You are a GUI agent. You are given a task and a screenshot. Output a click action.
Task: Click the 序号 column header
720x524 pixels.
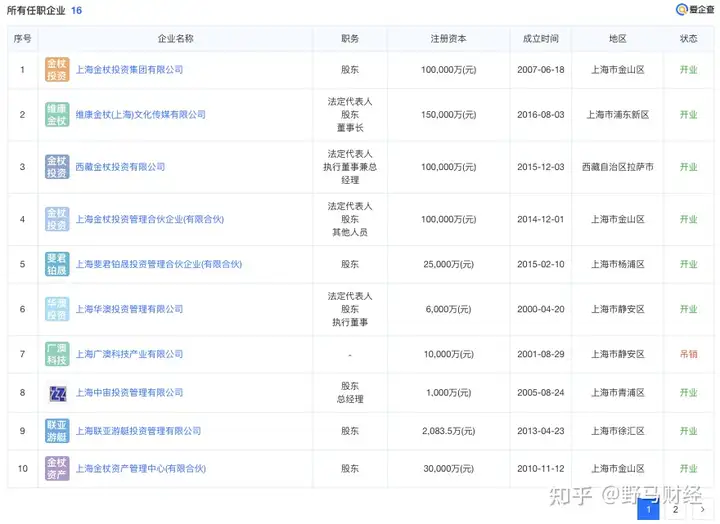(x=22, y=39)
